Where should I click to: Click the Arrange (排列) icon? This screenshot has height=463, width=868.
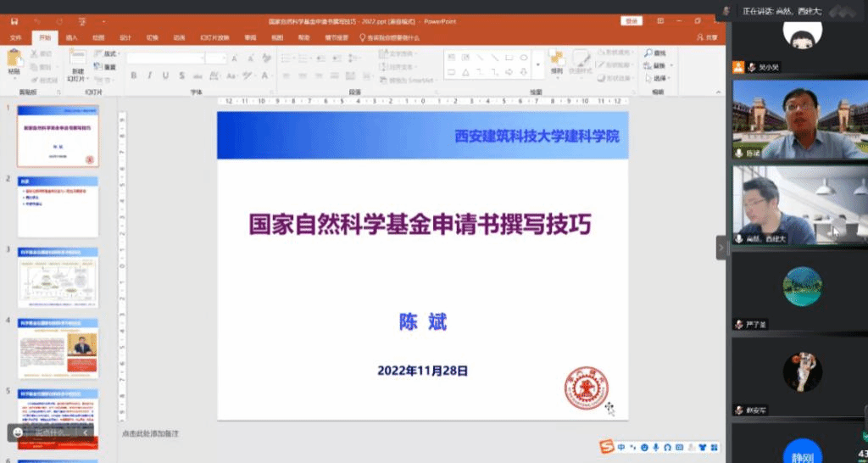pos(556,59)
